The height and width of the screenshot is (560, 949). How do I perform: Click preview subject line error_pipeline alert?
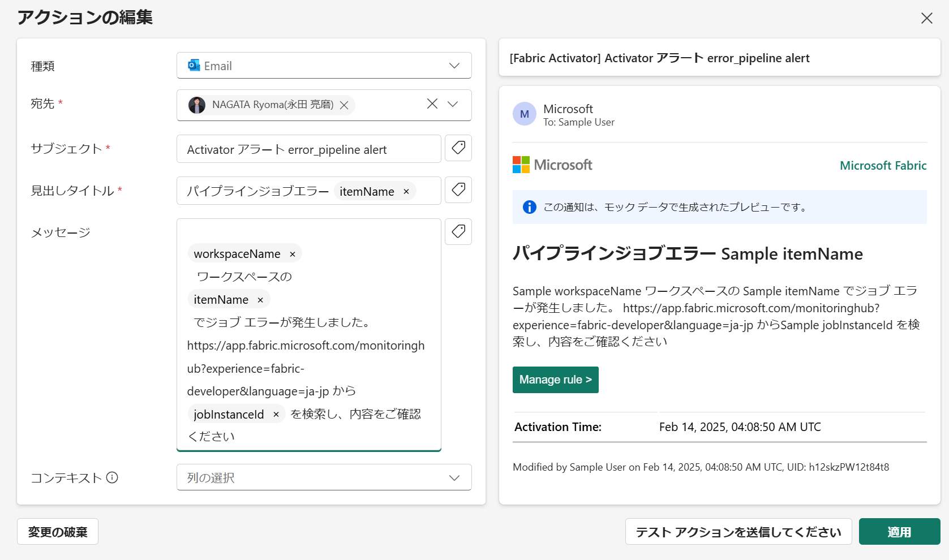click(x=660, y=58)
